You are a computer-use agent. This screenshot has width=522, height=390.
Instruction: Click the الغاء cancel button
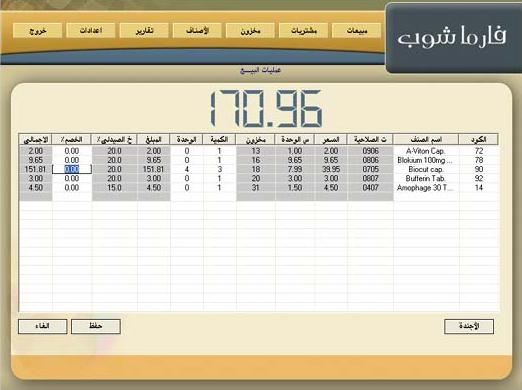tap(43, 326)
